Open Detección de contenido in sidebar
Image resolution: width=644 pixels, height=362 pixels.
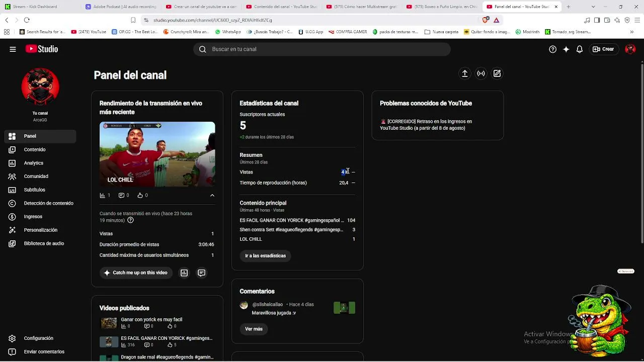40,203
